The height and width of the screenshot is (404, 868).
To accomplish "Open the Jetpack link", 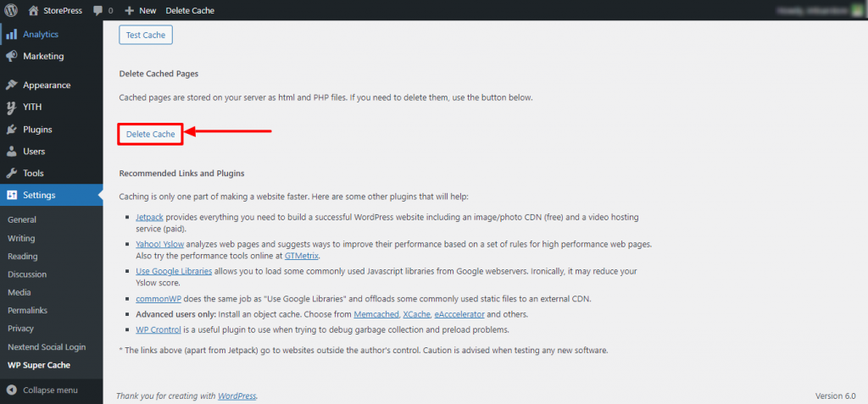I will coord(149,218).
